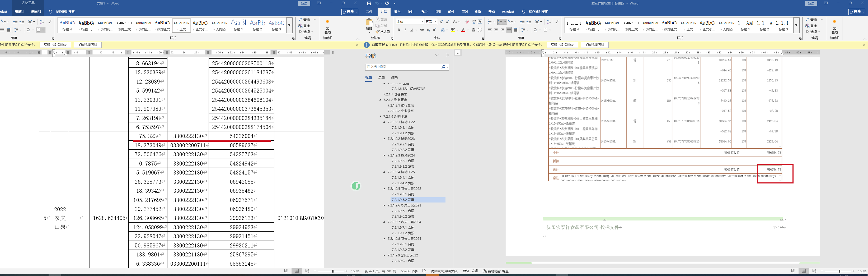Open the font size dropdown showing 五号
This screenshot has width=868, height=276.
pos(435,22)
